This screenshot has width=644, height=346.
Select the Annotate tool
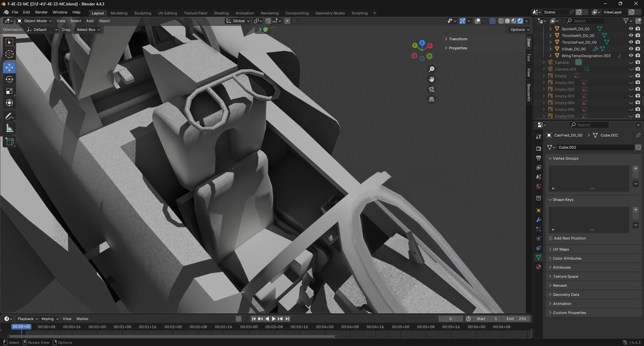(10, 116)
